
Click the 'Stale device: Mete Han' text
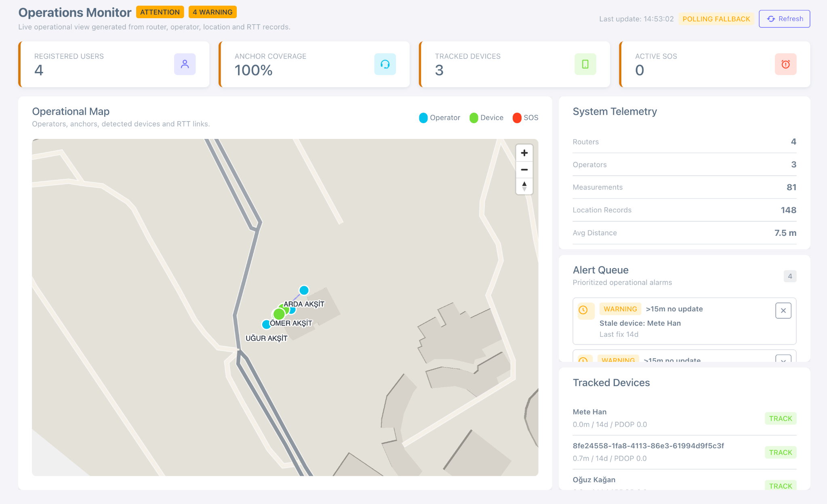pos(640,323)
